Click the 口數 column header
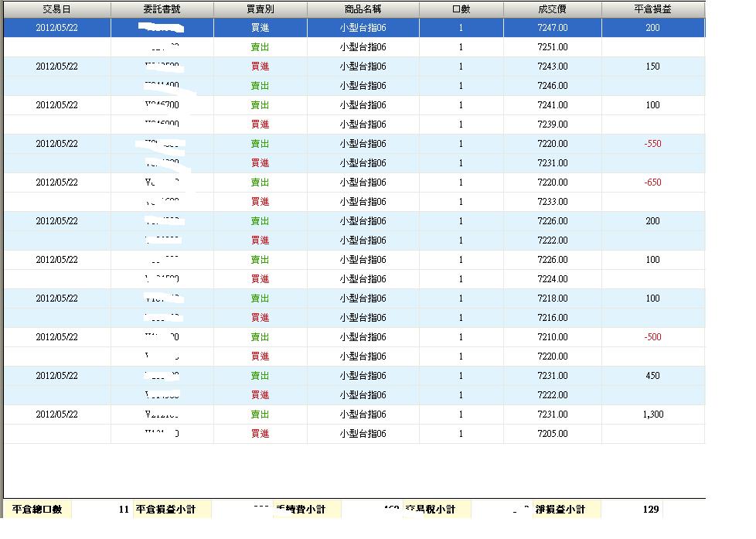756x539 pixels. [x=461, y=9]
